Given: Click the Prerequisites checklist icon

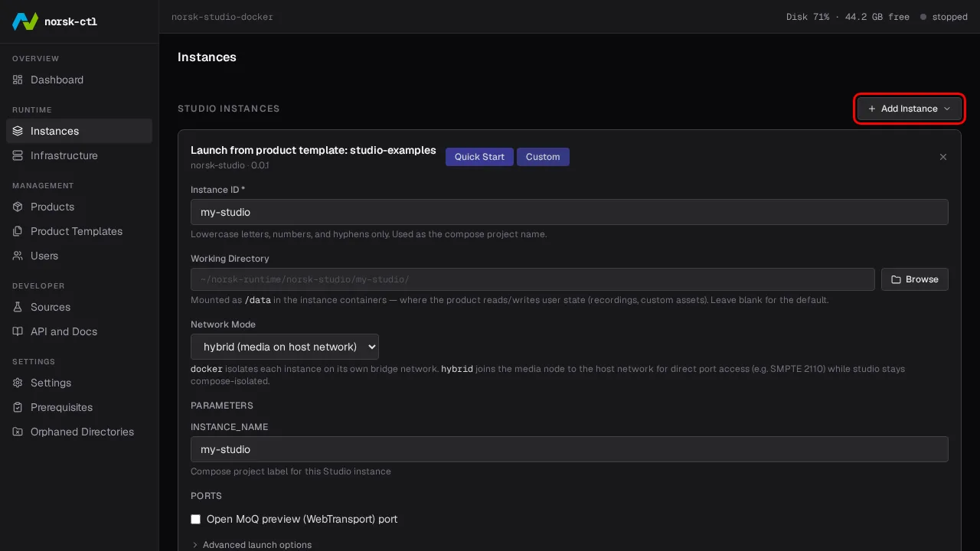Looking at the screenshot, I should (18, 407).
